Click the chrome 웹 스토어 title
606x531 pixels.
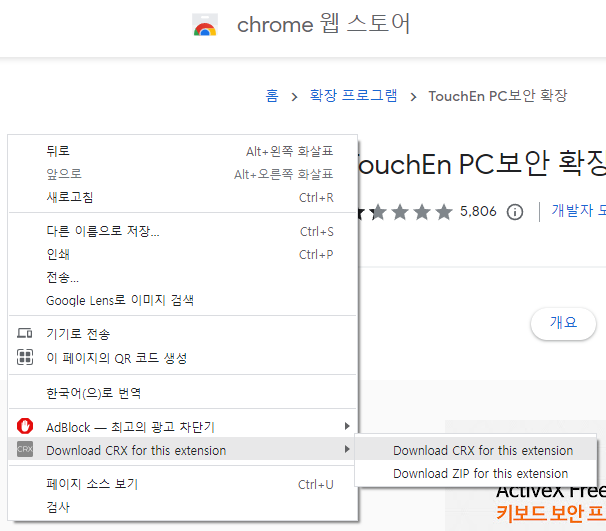point(323,24)
